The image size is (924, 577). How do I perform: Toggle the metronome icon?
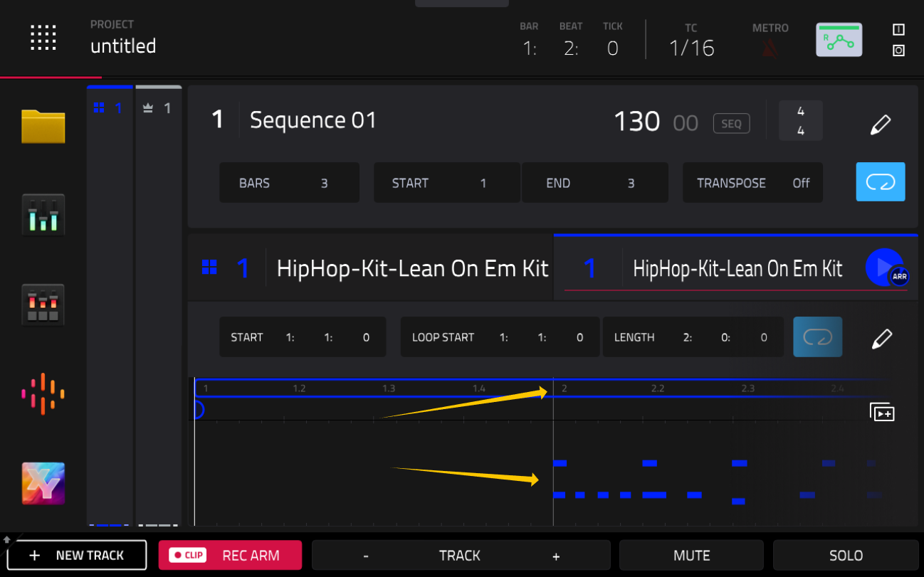(x=770, y=48)
